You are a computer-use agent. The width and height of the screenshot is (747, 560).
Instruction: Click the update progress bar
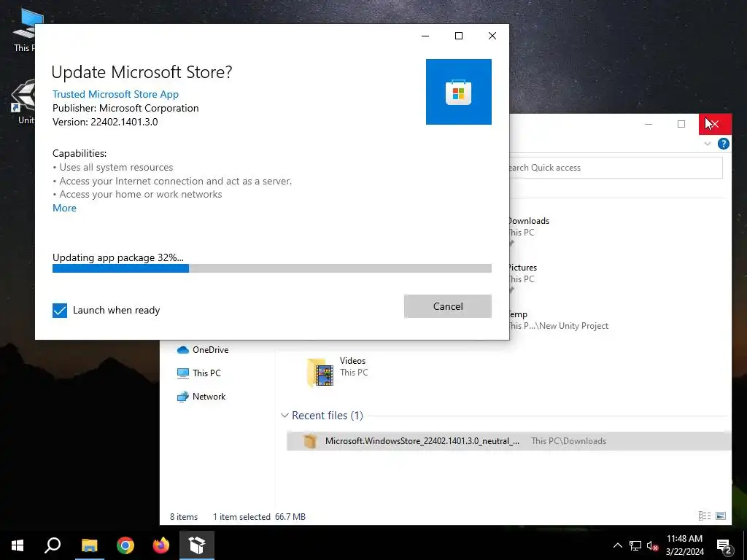pos(271,268)
